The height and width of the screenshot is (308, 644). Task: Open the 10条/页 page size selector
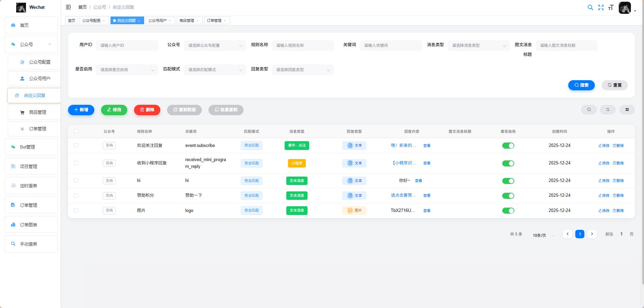click(x=543, y=235)
